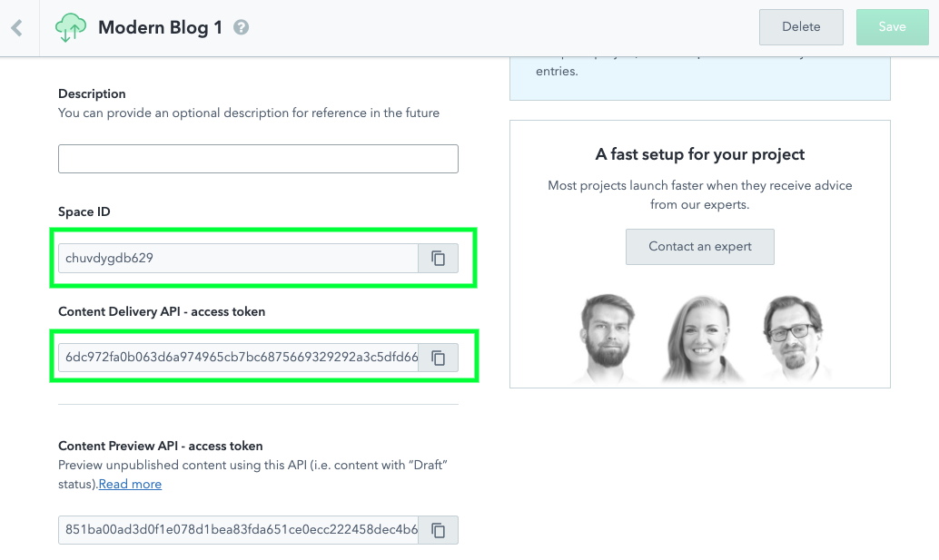
Task: Click the duplicate icon beside the preview token
Action: [x=438, y=530]
